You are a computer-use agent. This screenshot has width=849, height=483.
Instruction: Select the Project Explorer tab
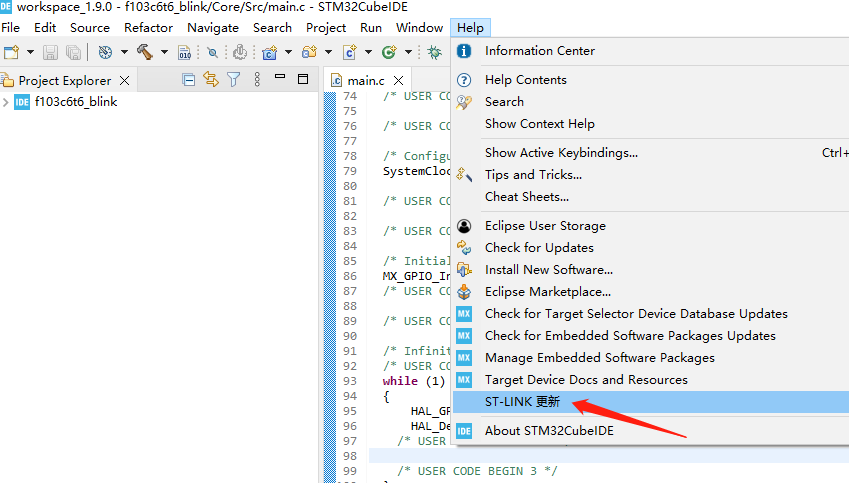click(65, 81)
